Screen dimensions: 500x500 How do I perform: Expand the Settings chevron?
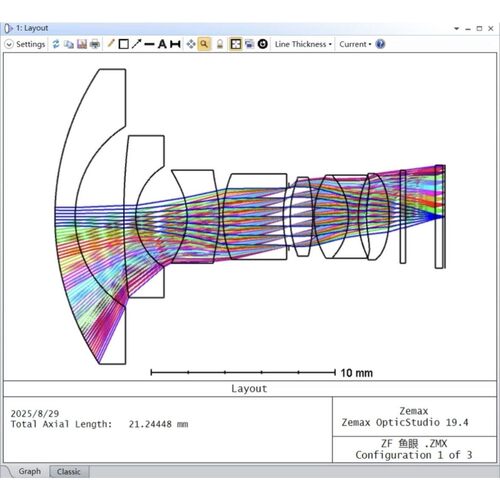(9, 44)
